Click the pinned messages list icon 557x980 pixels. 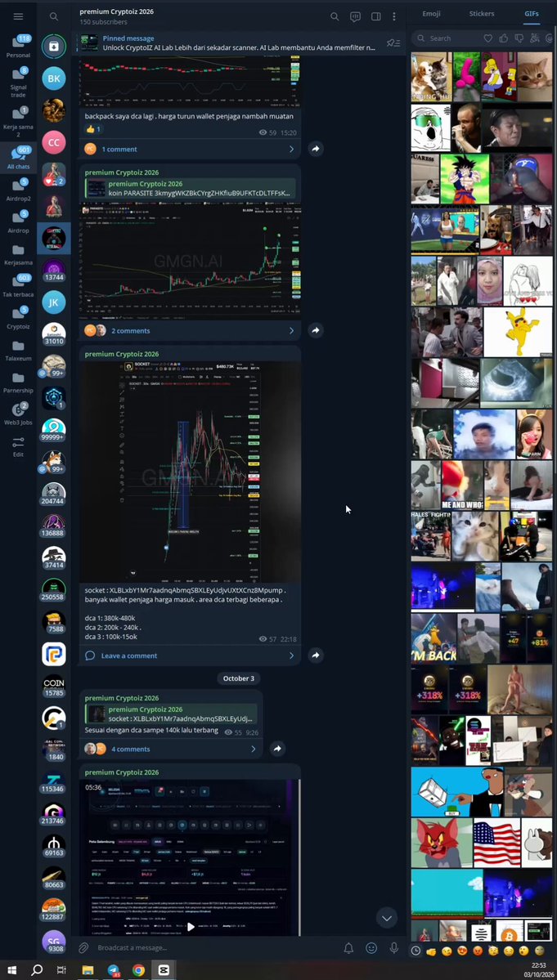pyautogui.click(x=393, y=43)
